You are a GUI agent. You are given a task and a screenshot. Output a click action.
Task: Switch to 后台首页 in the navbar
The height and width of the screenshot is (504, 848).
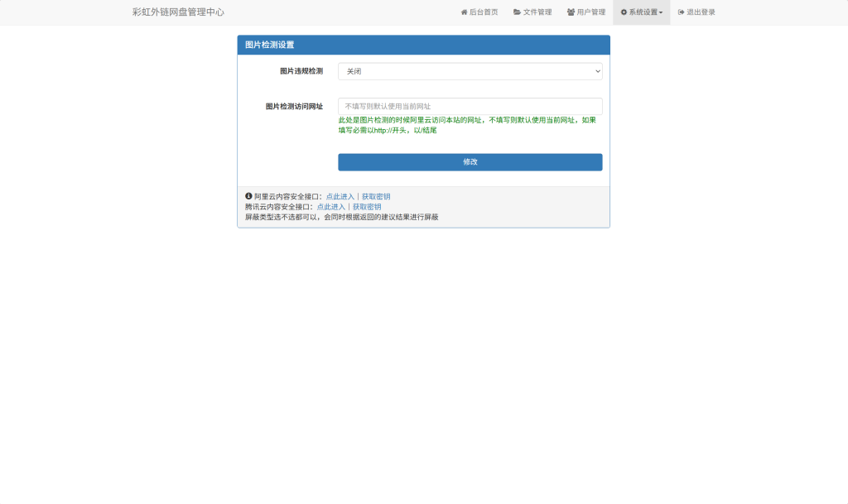(x=479, y=12)
